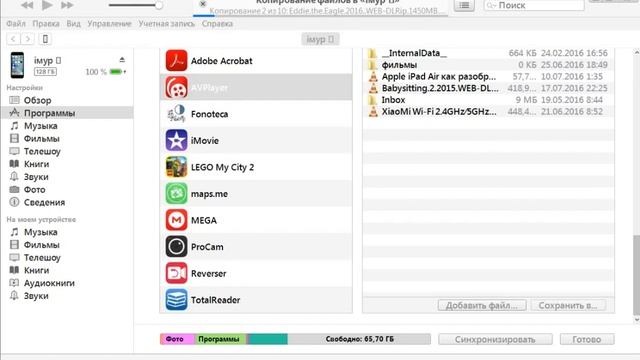Screen dimensions: 640x360
Task: Click the імур device name tab
Action: pyautogui.click(x=320, y=39)
